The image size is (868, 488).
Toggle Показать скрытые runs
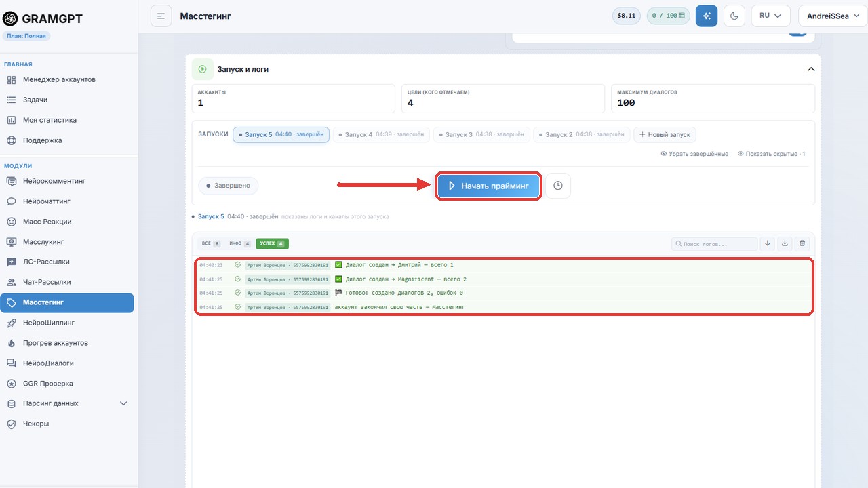coord(772,154)
